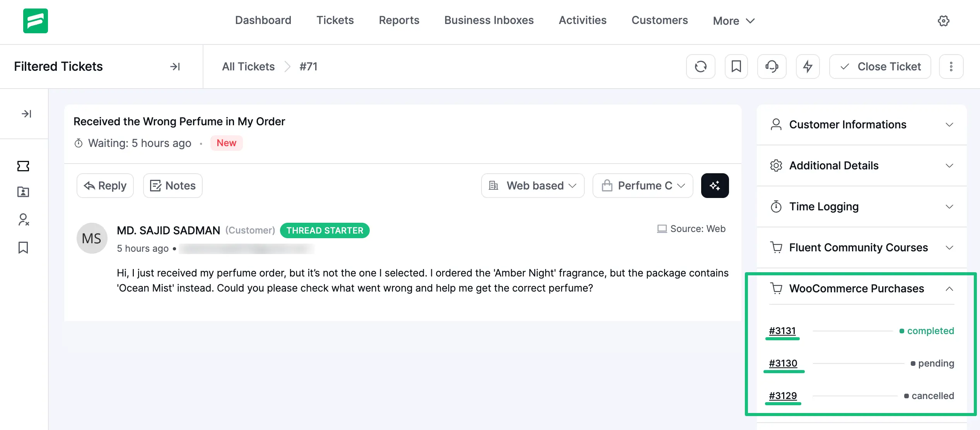Collapse the WooCommerce Purchases section
980x430 pixels.
click(949, 289)
